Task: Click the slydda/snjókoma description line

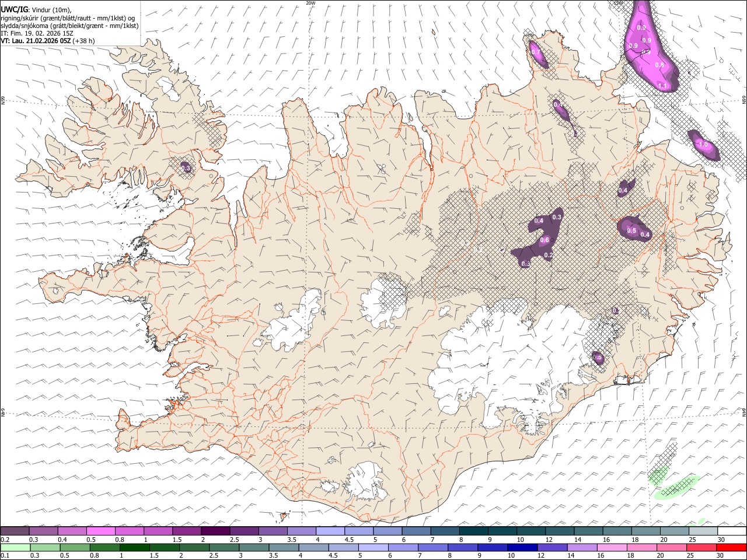Action: point(69,26)
